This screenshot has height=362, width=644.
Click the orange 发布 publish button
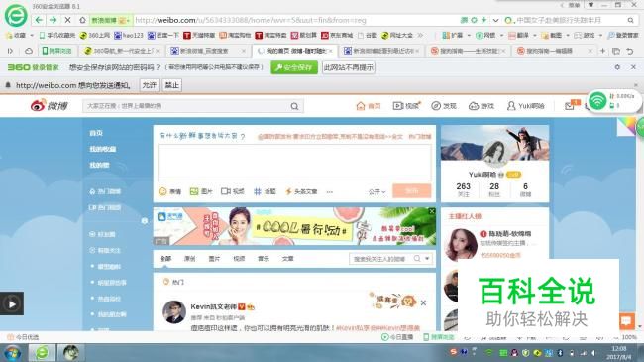pos(411,190)
